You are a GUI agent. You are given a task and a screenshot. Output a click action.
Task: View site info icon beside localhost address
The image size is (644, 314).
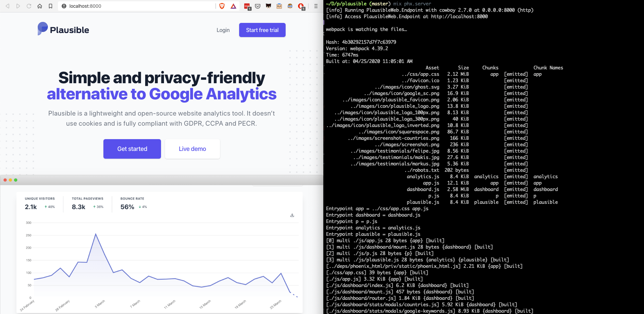pyautogui.click(x=64, y=6)
